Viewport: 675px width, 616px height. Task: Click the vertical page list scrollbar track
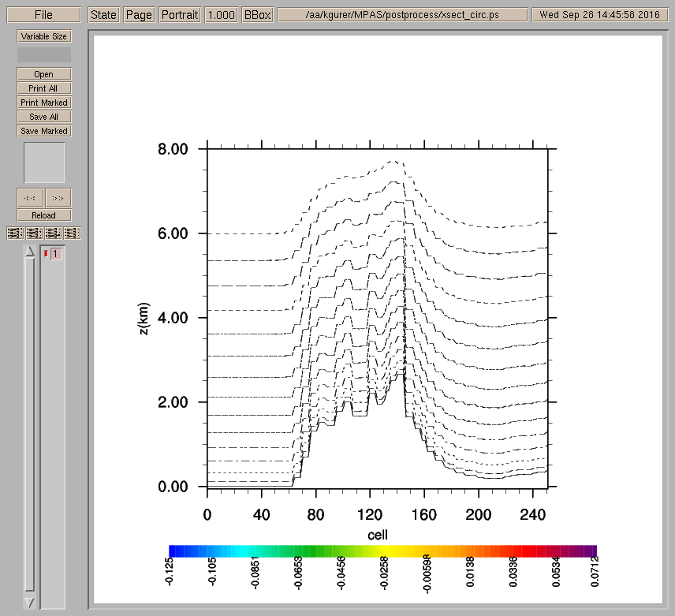tap(30, 426)
